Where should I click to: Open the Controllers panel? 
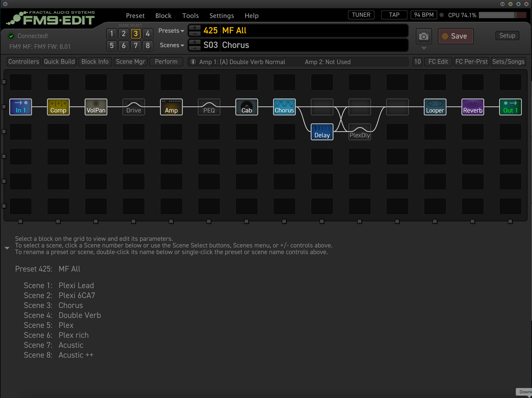point(24,61)
